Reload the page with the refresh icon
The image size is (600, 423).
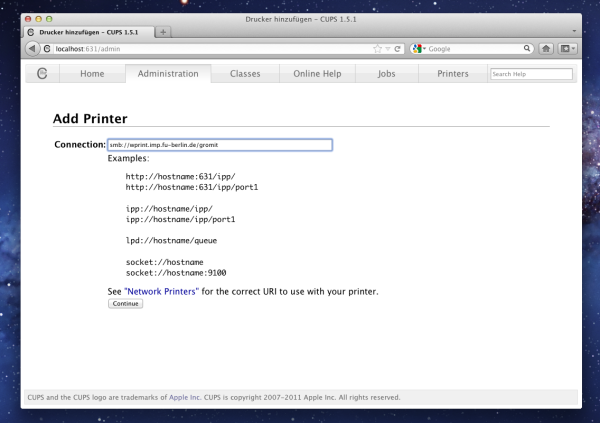397,49
